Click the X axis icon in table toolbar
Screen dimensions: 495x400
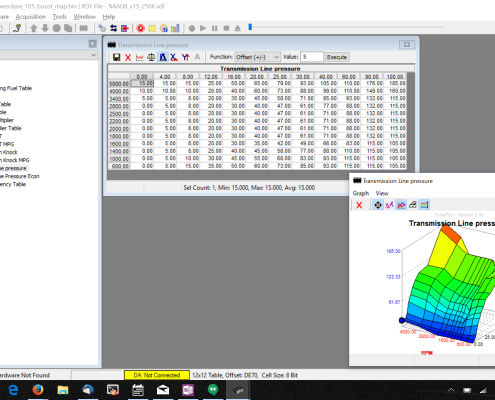pyautogui.click(x=174, y=57)
